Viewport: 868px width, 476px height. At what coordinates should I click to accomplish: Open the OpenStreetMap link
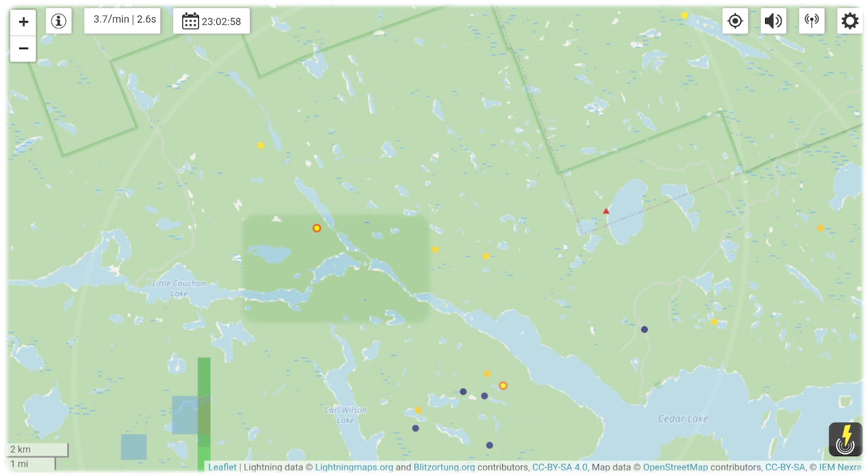point(675,467)
